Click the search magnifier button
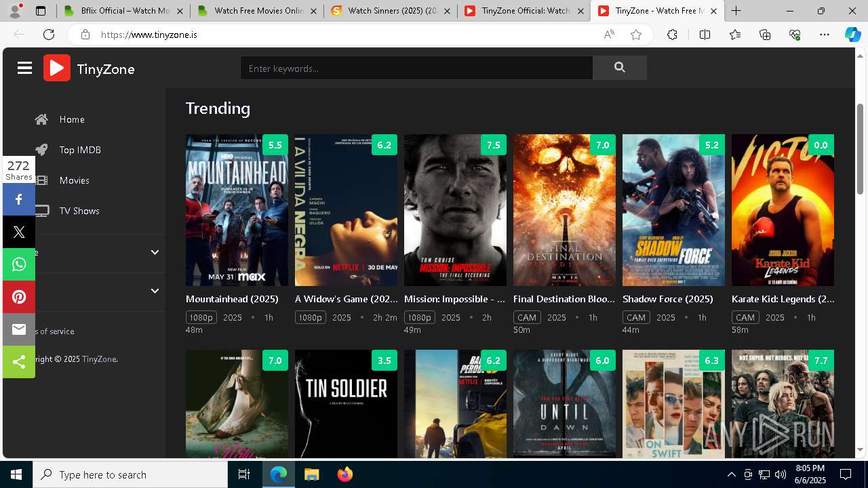This screenshot has width=868, height=488. 619,68
